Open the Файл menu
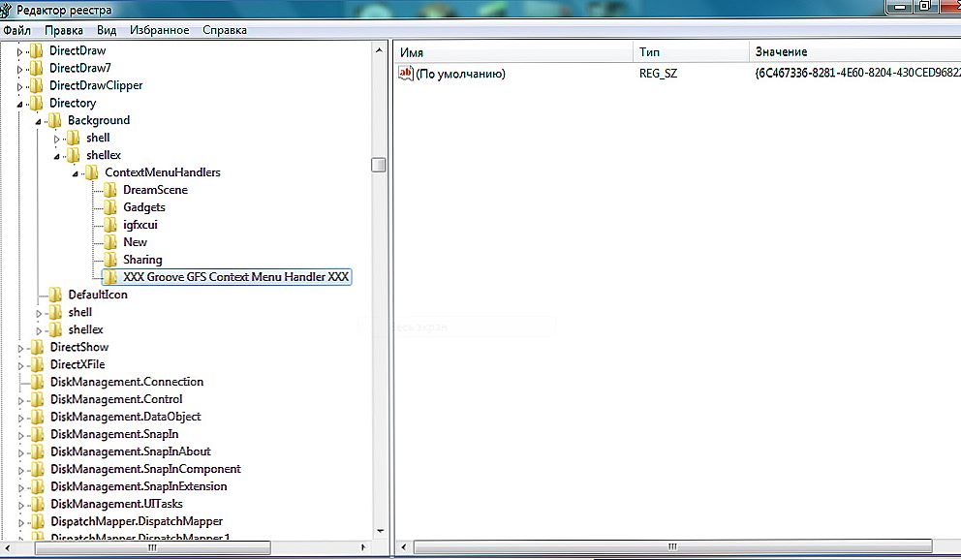961x560 pixels. coord(16,30)
